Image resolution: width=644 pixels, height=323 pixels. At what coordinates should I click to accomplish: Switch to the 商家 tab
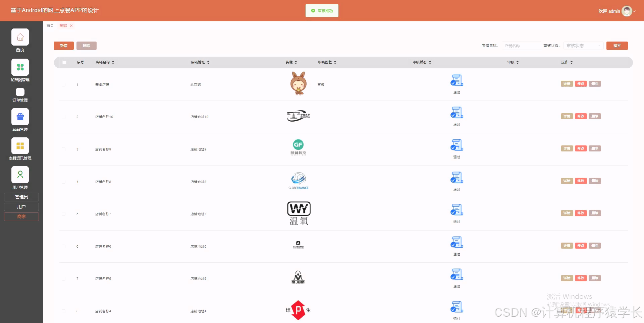(x=63, y=25)
